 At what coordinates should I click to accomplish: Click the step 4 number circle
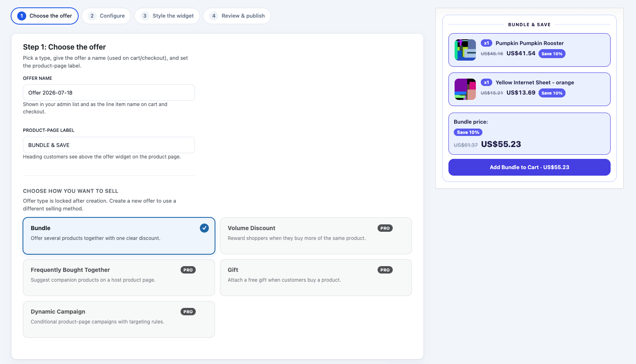click(214, 16)
